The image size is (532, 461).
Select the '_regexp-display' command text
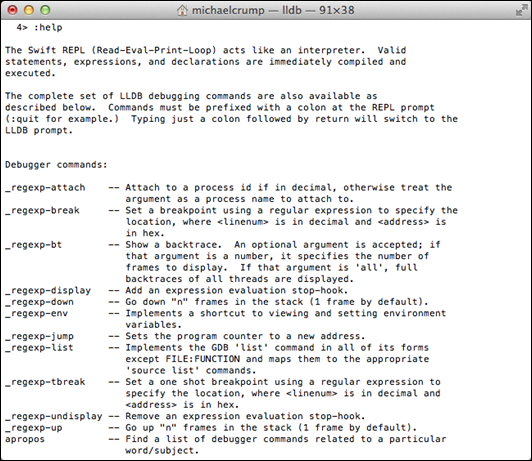pos(48,290)
